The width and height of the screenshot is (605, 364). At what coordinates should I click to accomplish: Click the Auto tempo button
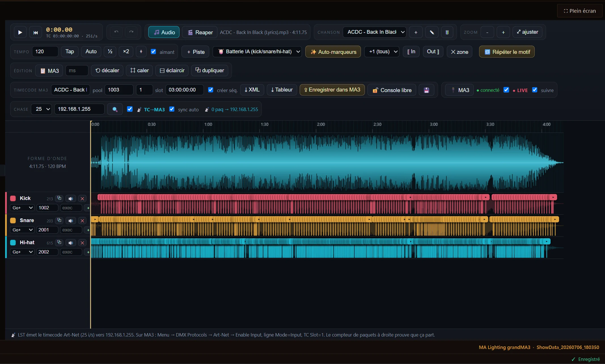click(91, 52)
